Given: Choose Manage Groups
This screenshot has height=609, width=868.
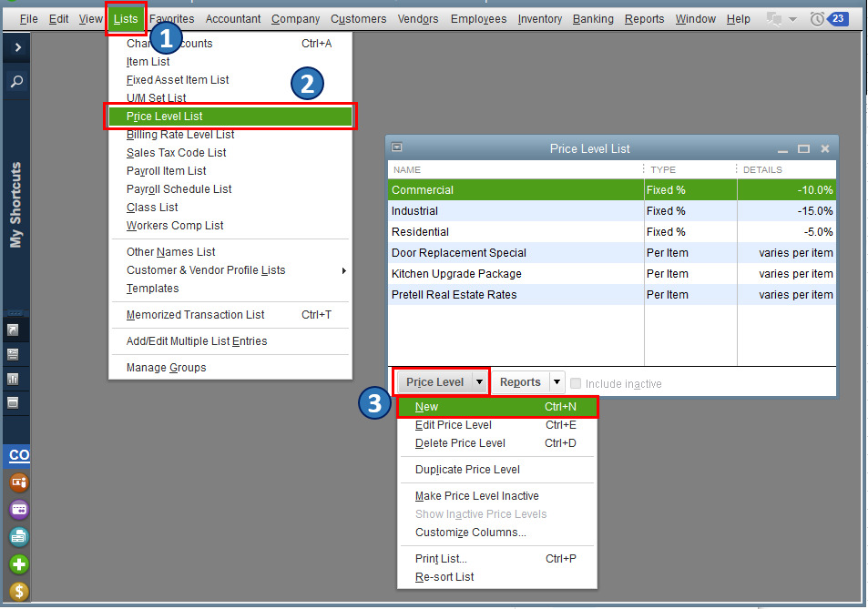Looking at the screenshot, I should [230, 367].
